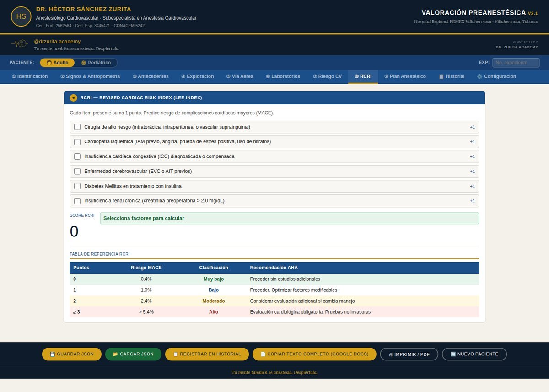Click the > 5.4% risk cell
The height and width of the screenshot is (392, 549).
pyautogui.click(x=146, y=312)
